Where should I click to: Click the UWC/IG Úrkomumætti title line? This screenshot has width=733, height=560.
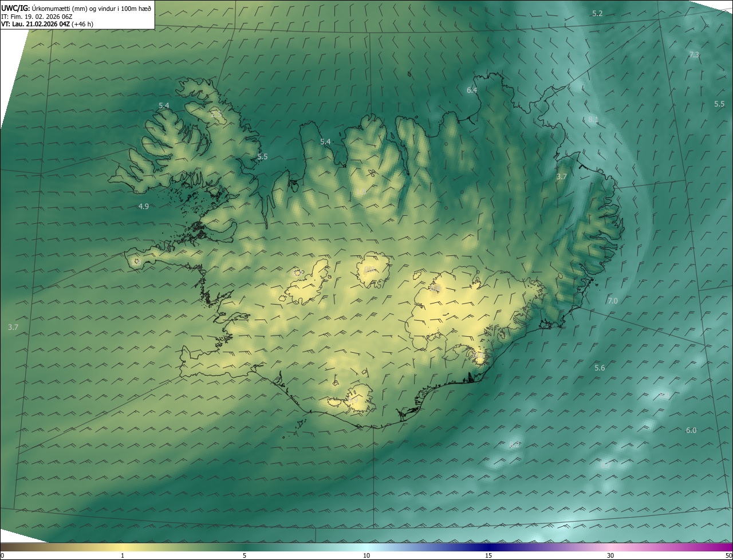pos(76,8)
